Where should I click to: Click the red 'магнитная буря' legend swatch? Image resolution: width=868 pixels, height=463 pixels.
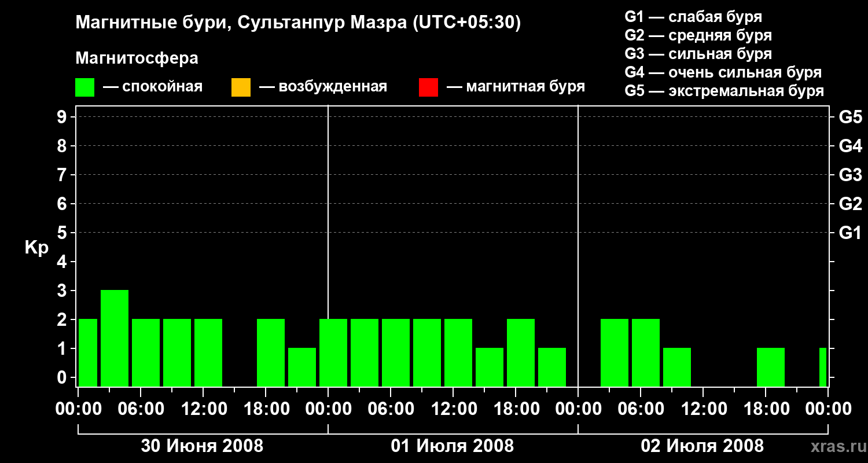tap(428, 87)
